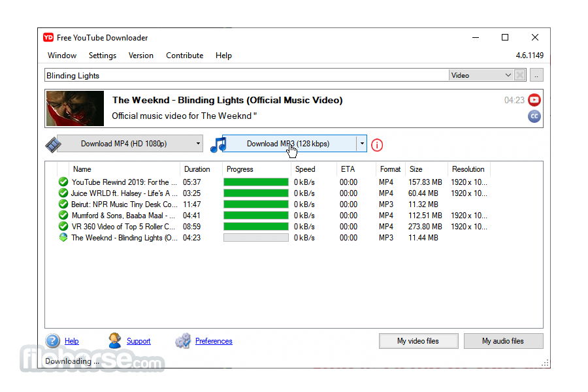
Task: Click the Help link
Action: (x=72, y=341)
